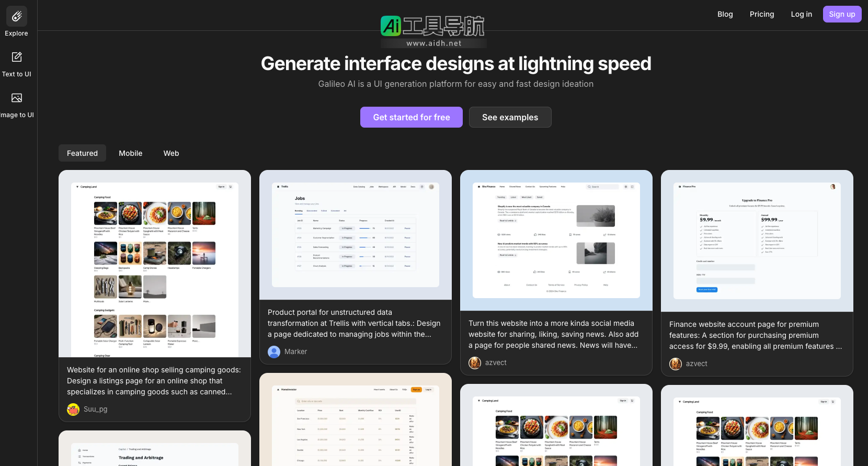Switch to the Web tab
The height and width of the screenshot is (466, 868).
pos(171,153)
